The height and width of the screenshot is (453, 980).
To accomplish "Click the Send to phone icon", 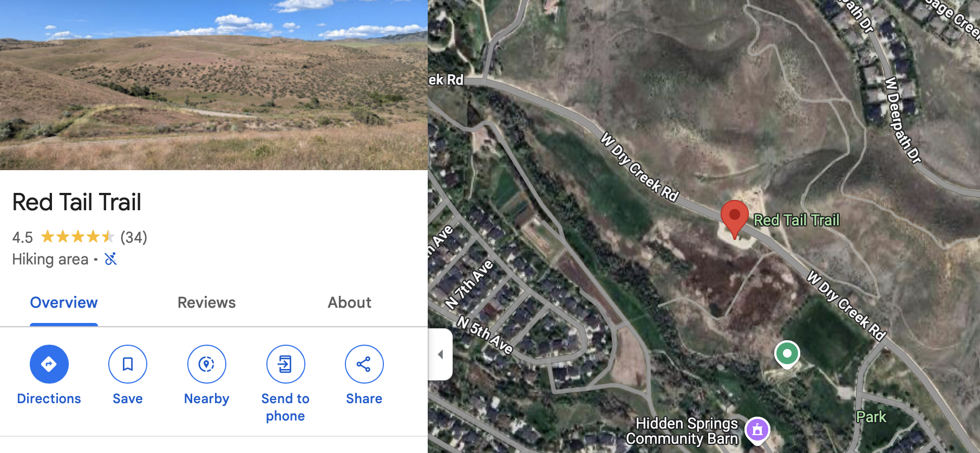I will pos(285,364).
